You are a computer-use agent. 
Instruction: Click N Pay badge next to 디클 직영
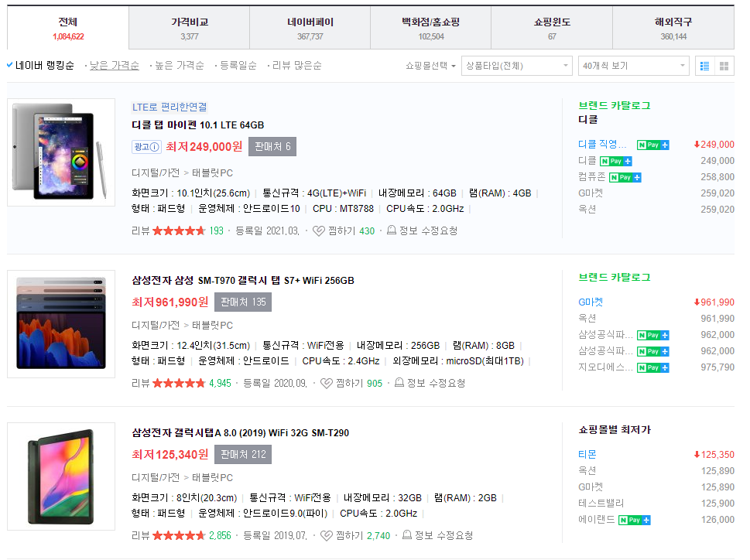pos(653,145)
